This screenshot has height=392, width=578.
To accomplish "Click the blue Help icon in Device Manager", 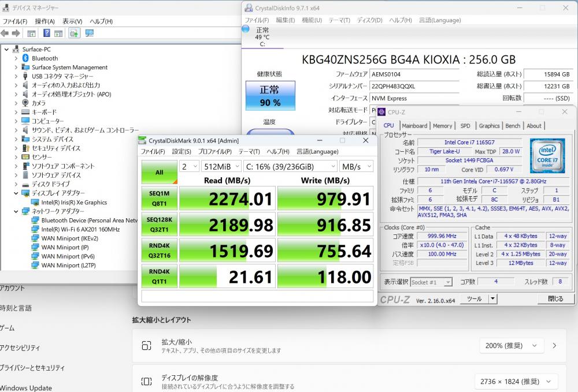I will (x=46, y=33).
